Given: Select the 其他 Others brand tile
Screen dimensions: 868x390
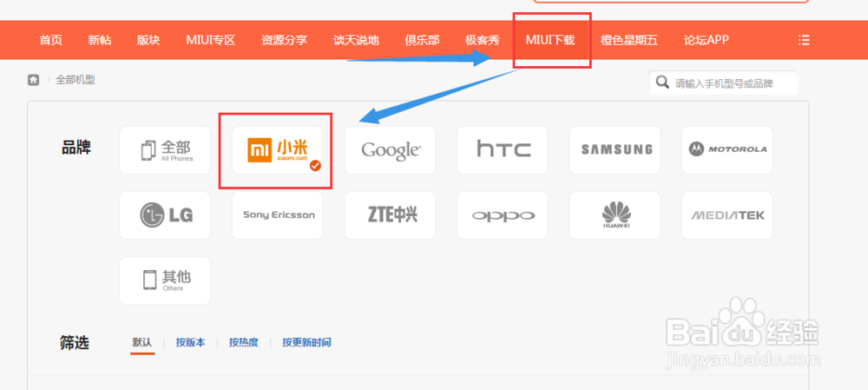Looking at the screenshot, I should click(165, 281).
